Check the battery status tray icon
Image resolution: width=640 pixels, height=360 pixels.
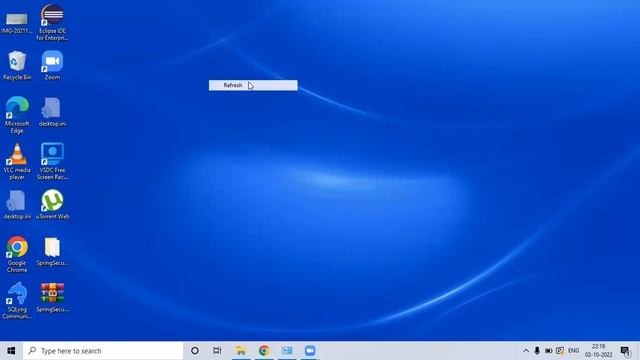click(x=549, y=351)
